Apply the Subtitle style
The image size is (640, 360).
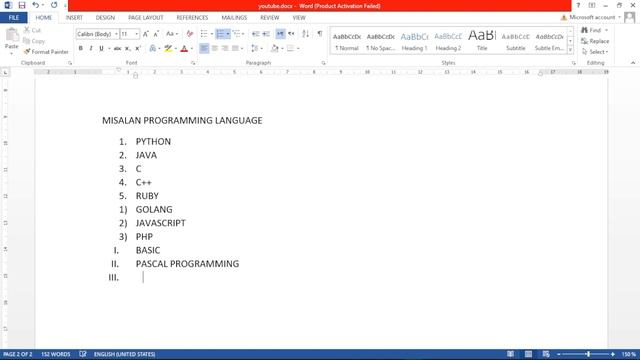(516, 41)
